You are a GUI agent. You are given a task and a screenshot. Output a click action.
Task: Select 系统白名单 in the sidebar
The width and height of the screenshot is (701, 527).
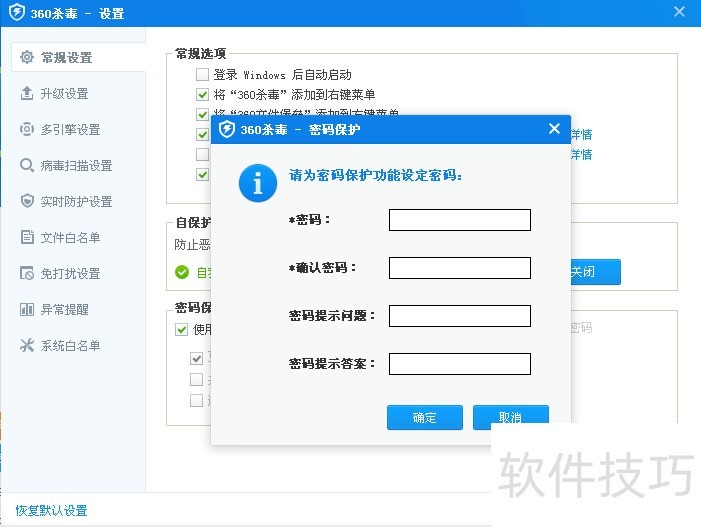pyautogui.click(x=70, y=346)
